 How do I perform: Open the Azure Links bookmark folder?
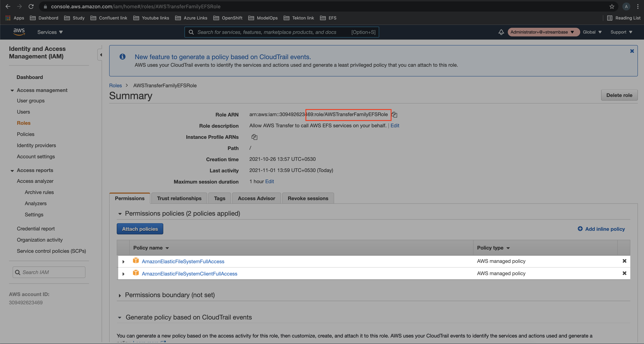191,18
